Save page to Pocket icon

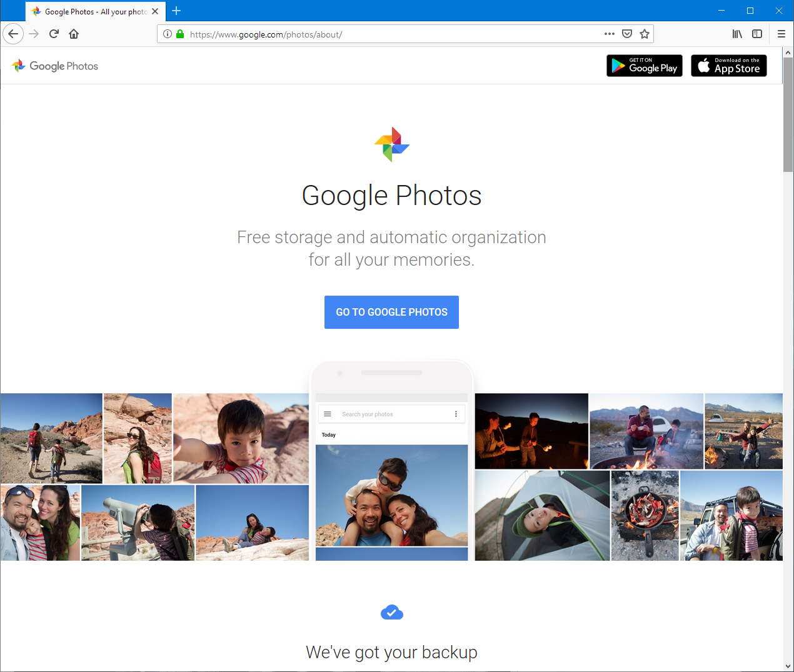coord(627,34)
